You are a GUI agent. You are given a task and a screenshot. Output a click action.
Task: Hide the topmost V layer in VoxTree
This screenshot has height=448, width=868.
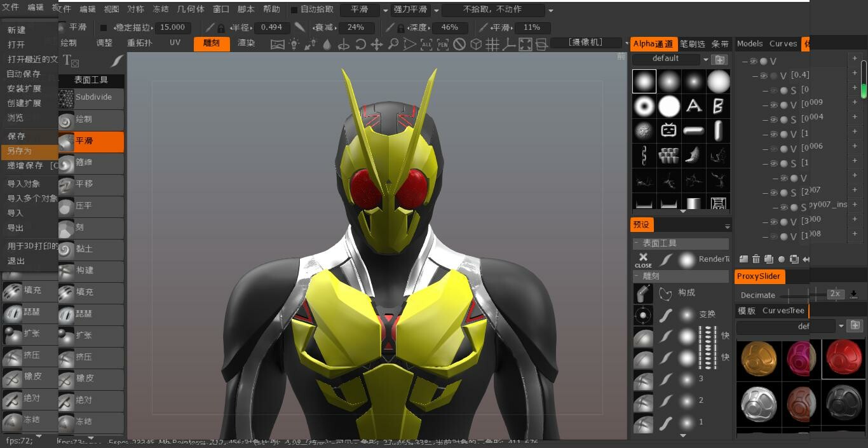point(752,61)
